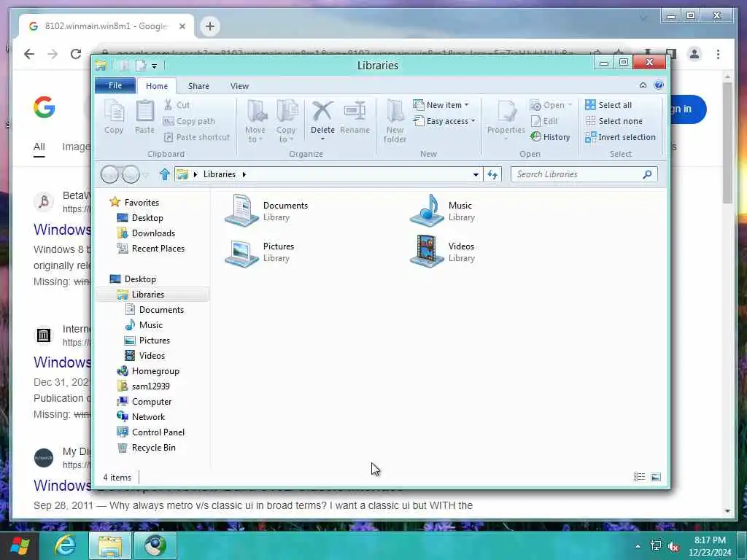
Task: Expand the chevron after Libraries in address bar
Action: click(x=244, y=174)
